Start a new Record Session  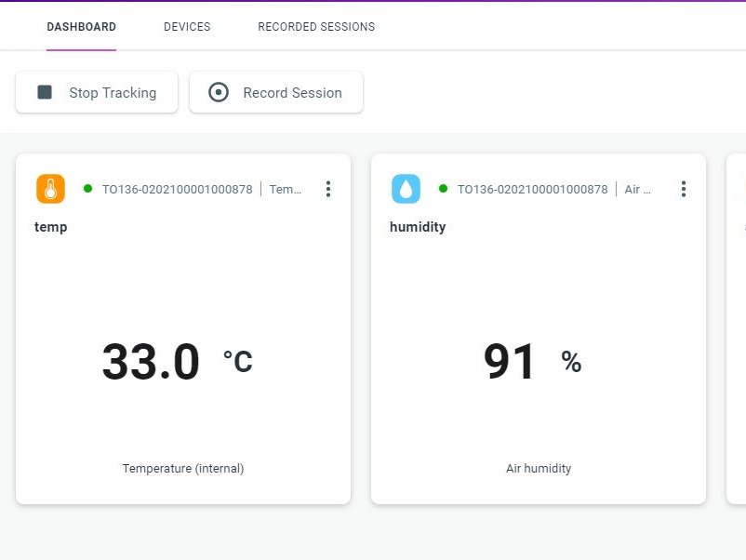275,92
